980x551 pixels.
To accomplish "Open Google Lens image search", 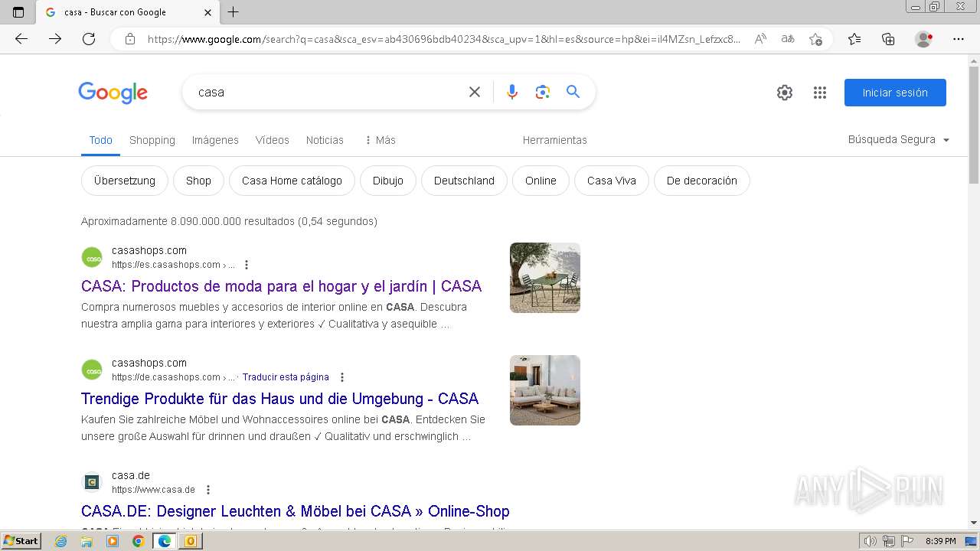I will tap(543, 92).
